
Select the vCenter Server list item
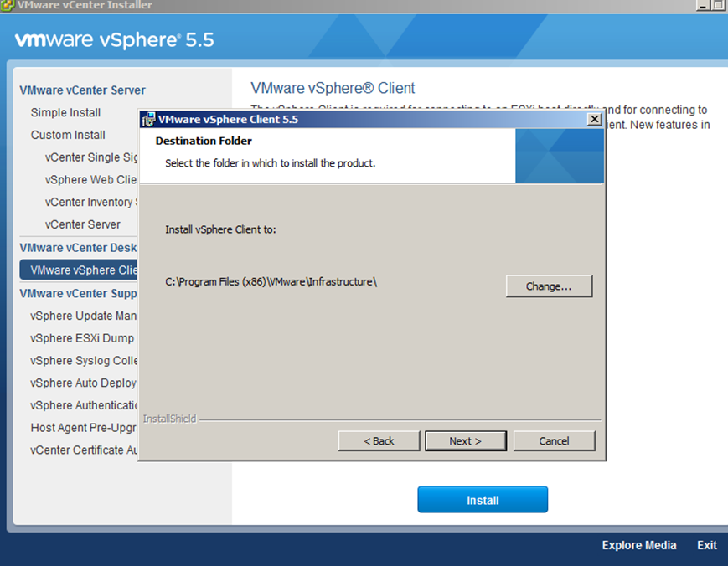point(83,224)
